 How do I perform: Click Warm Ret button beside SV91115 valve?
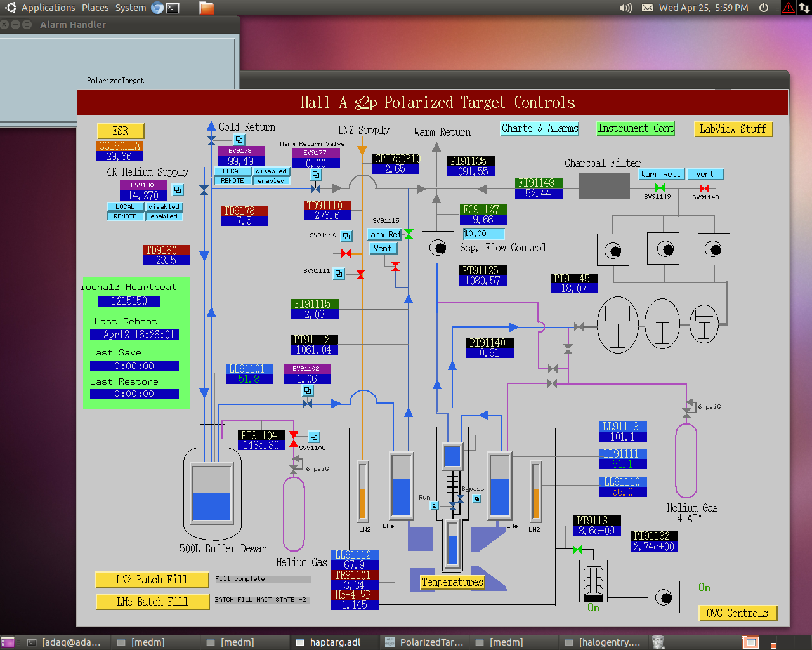(x=384, y=234)
